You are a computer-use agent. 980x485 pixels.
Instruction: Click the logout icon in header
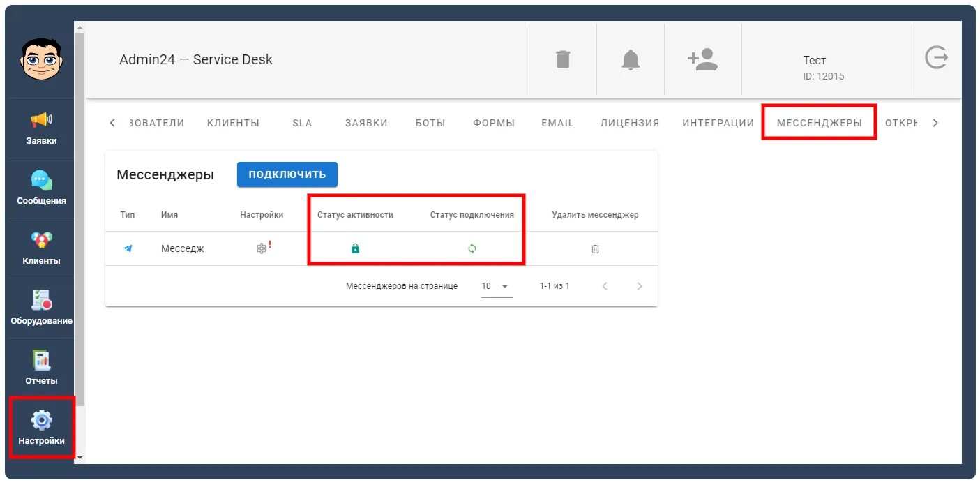pos(936,58)
